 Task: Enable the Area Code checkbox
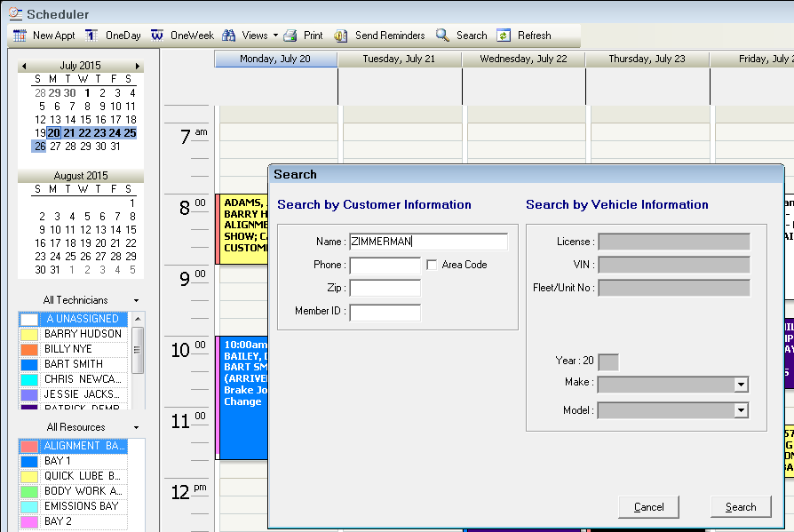432,265
